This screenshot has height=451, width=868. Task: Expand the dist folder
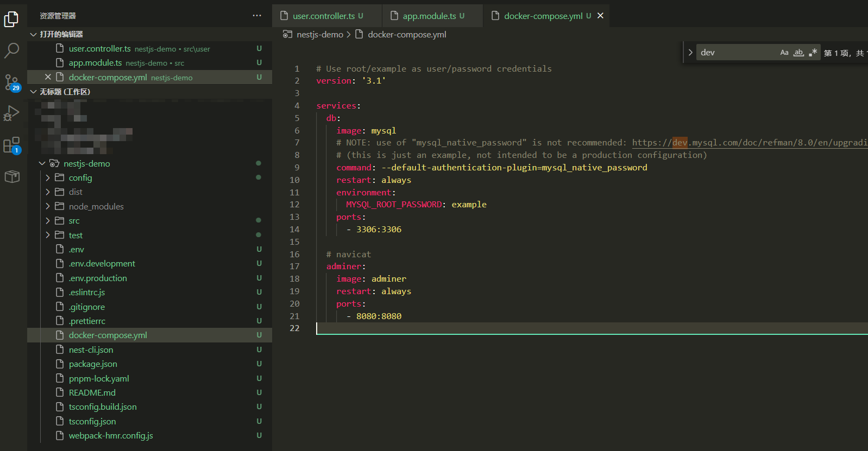click(x=48, y=192)
